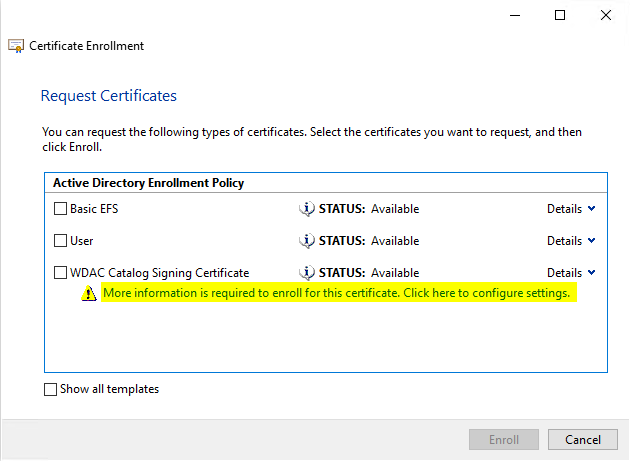
Task: Expand Details for the User certificate
Action: (571, 241)
